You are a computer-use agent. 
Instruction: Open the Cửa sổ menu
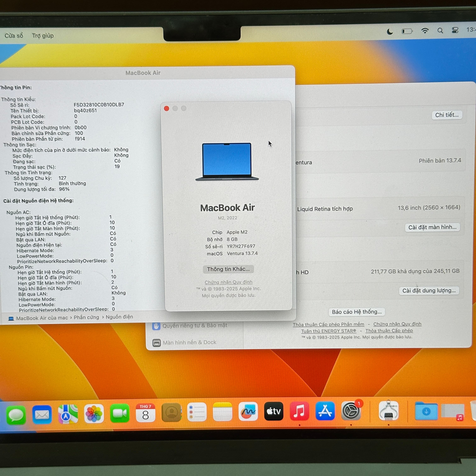14,36
